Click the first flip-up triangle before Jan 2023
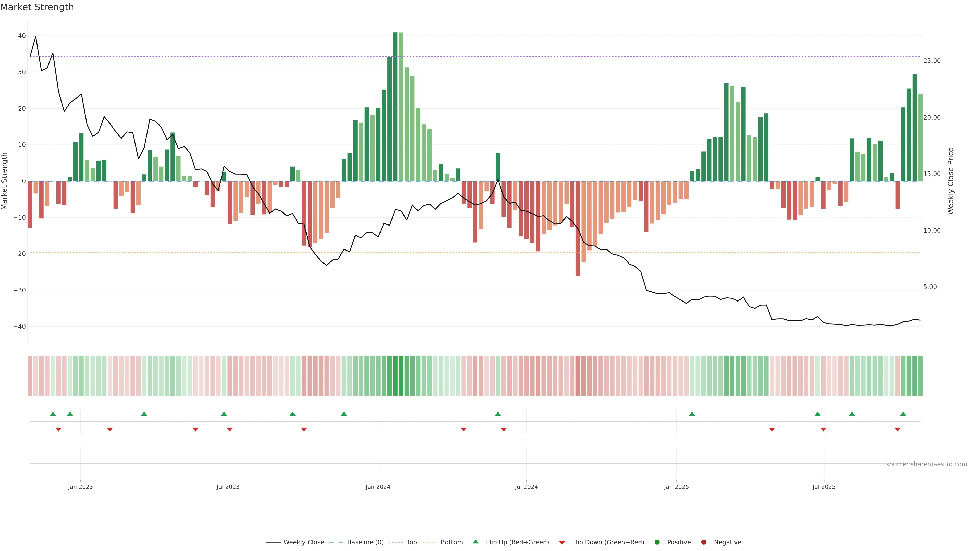 pos(53,414)
